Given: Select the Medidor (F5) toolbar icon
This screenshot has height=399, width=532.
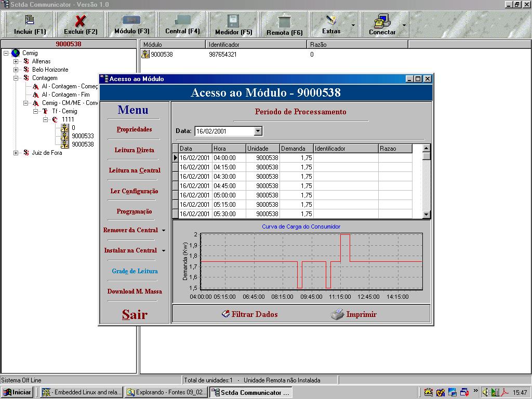Looking at the screenshot, I should pos(233,21).
